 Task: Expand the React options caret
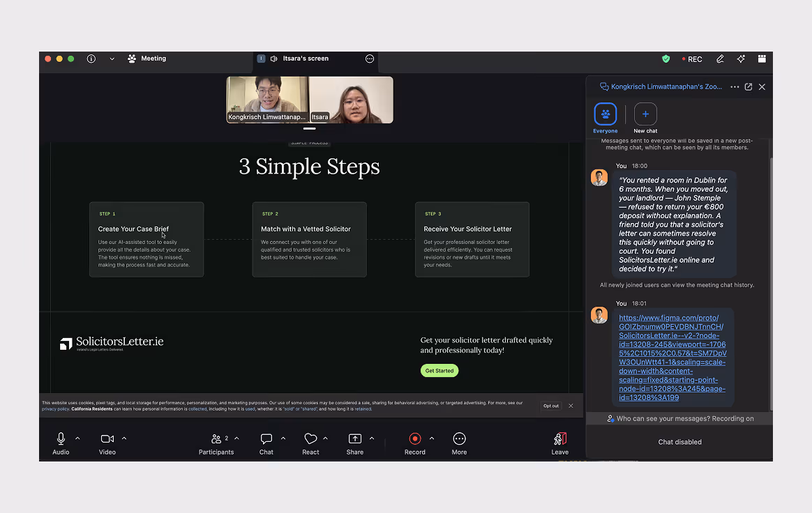[325, 438]
